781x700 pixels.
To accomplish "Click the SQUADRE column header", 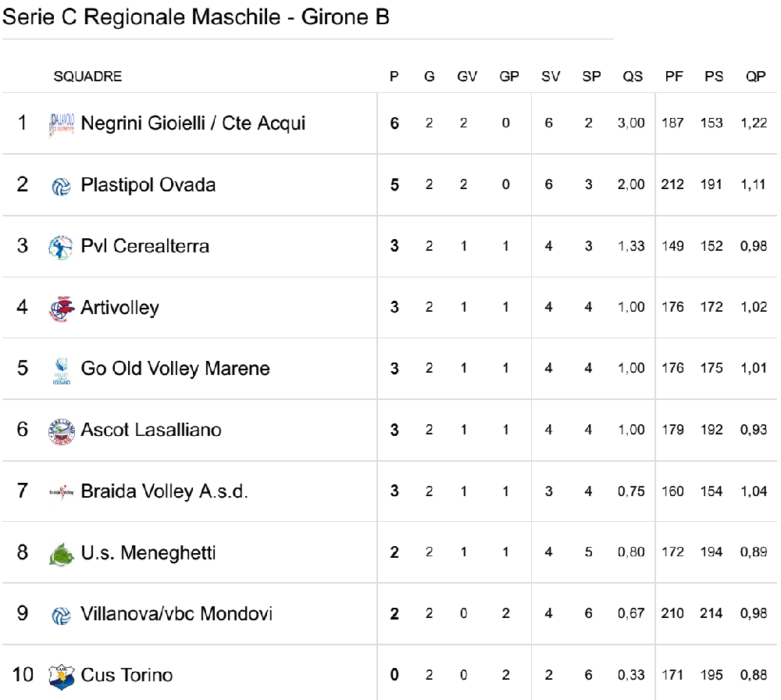I will (x=87, y=77).
